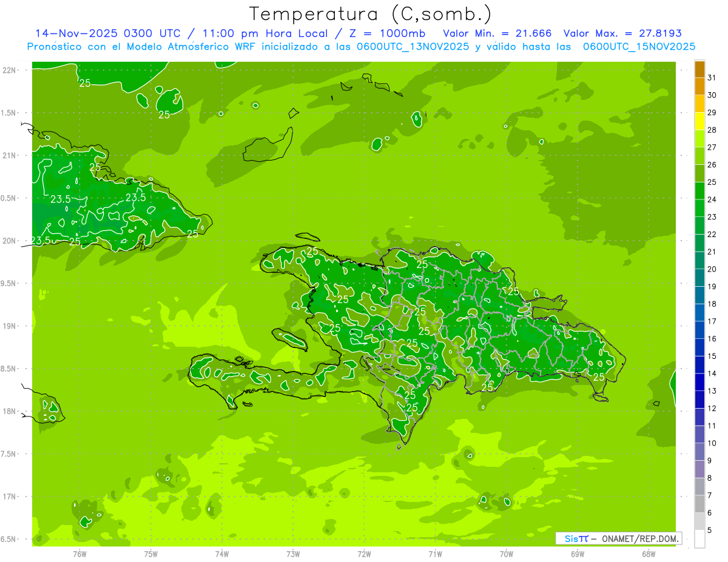Click the "73W" longitude axis label

pyautogui.click(x=293, y=554)
